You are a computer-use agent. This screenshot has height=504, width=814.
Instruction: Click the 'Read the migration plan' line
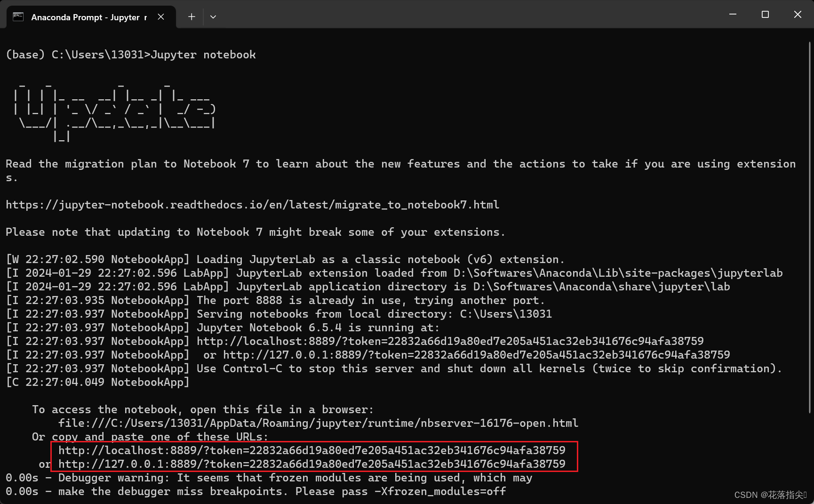point(401,170)
